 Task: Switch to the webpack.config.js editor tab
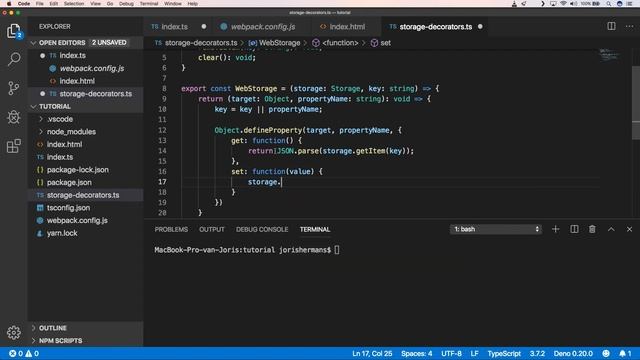pos(263,27)
